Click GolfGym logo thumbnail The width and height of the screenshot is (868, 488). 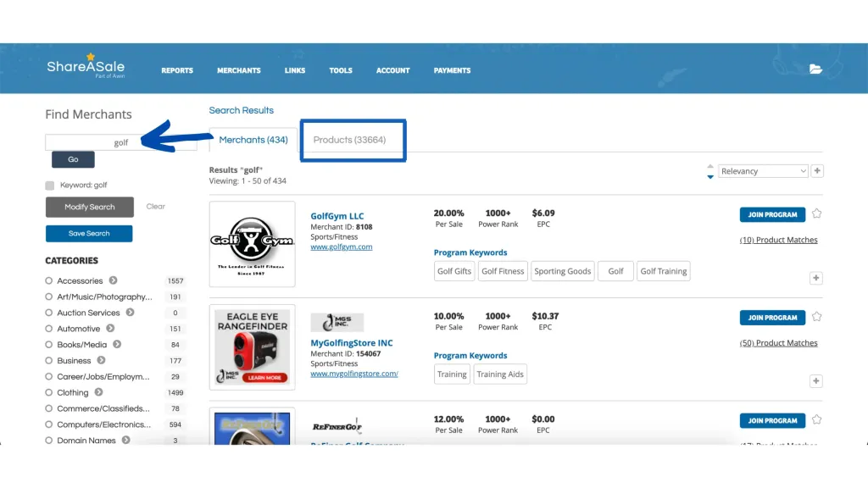252,244
